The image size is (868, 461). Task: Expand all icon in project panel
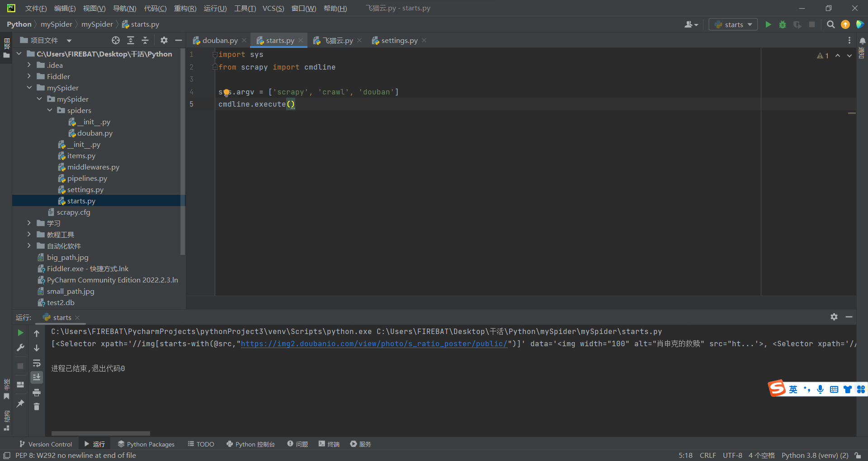click(131, 40)
